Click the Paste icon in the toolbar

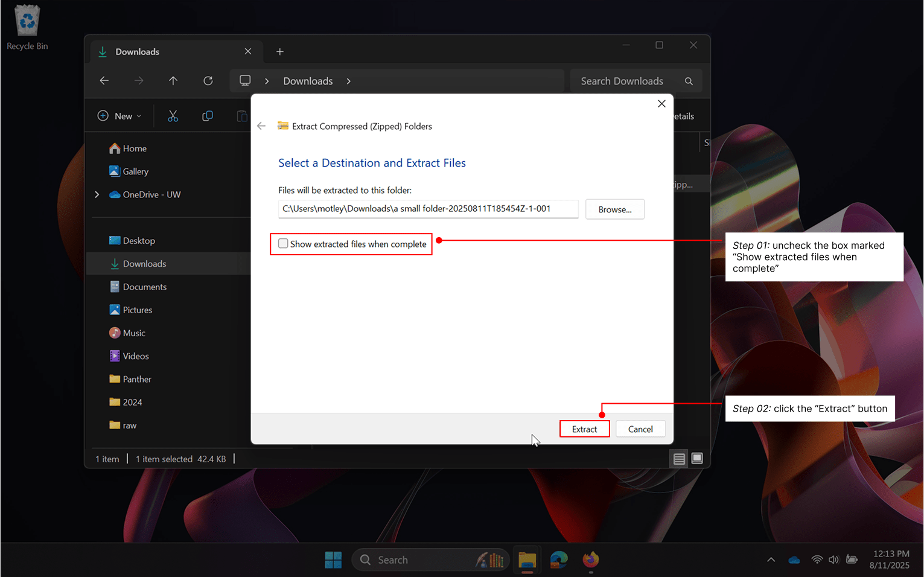click(x=241, y=115)
